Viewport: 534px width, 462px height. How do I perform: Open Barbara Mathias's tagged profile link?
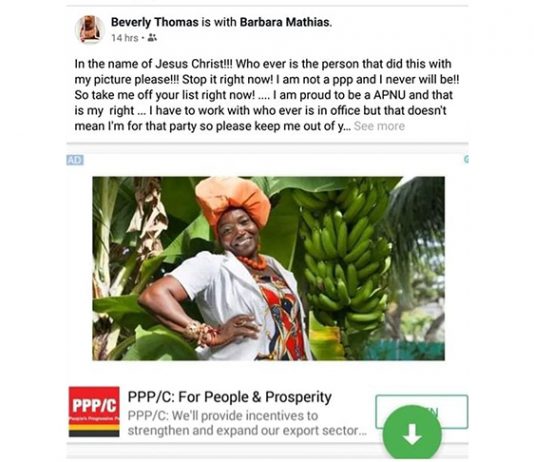coord(286,22)
